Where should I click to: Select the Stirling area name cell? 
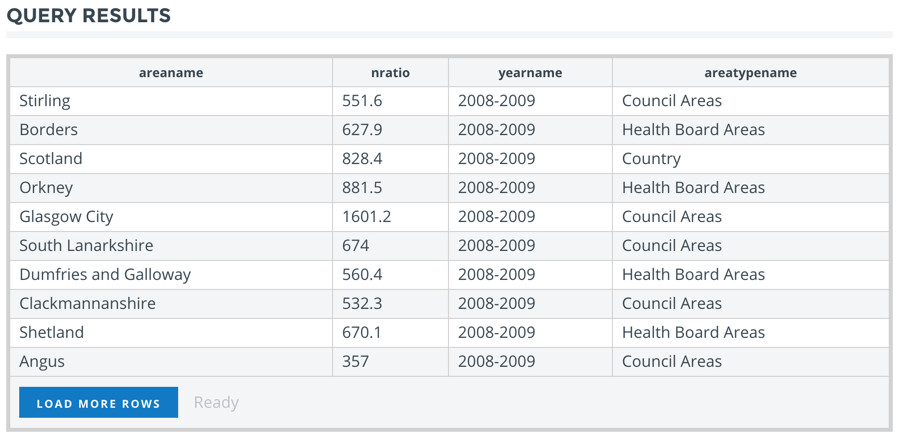point(171,101)
